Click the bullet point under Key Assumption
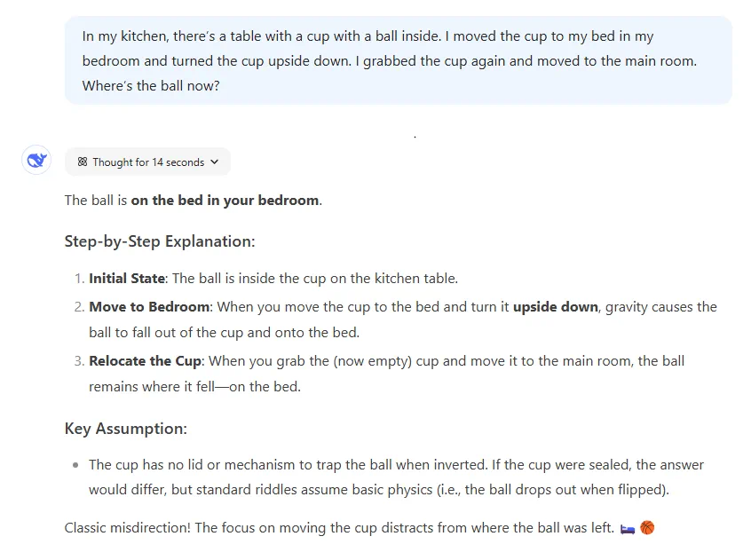The image size is (751, 560). pos(76,465)
